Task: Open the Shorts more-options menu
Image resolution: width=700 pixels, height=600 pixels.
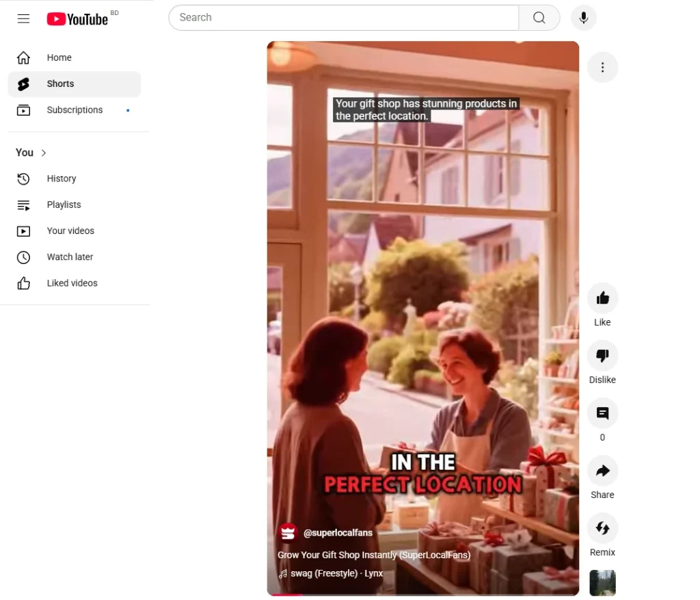Action: tap(602, 67)
